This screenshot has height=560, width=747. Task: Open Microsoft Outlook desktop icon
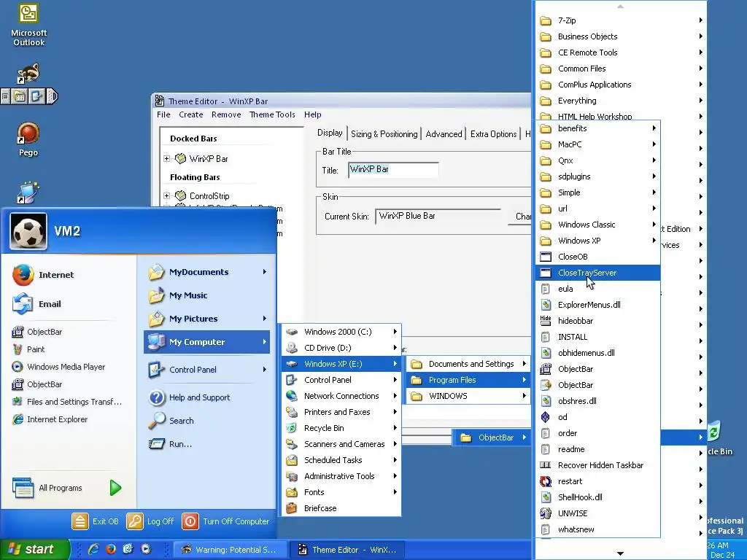point(28,25)
